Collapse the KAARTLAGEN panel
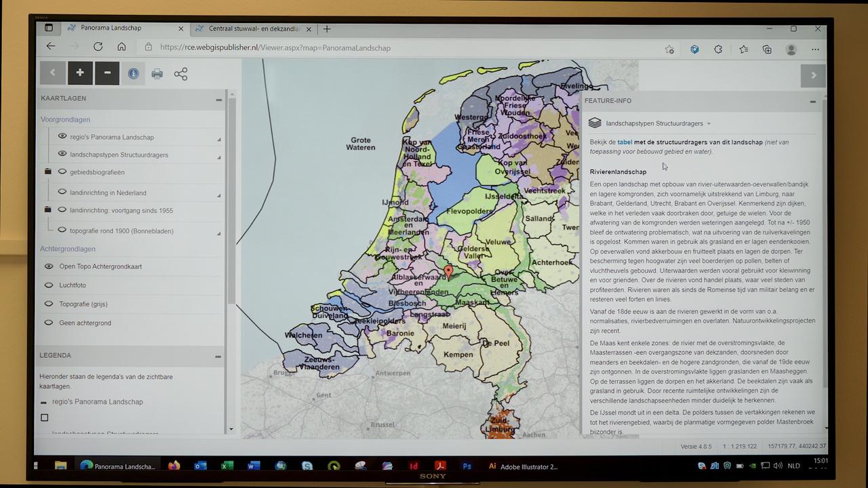 click(x=218, y=99)
